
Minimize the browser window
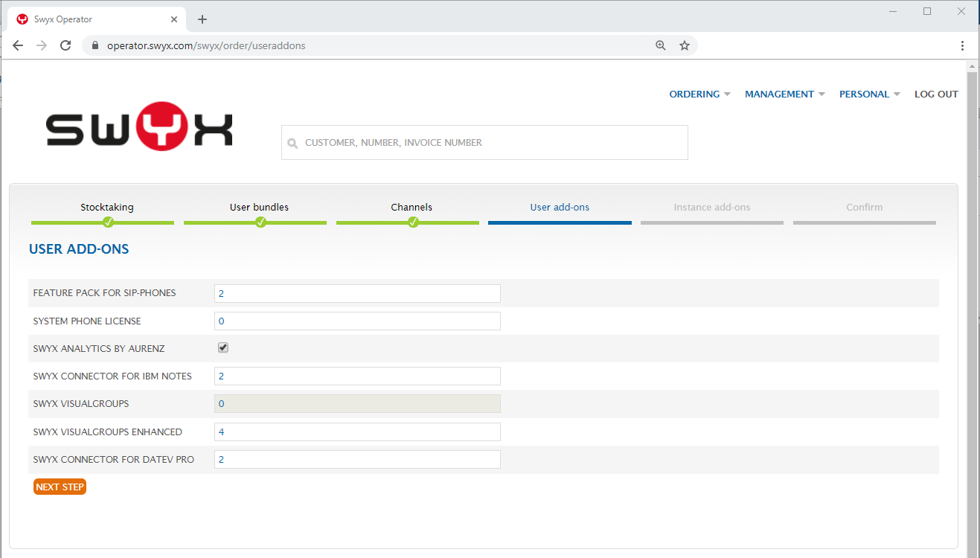(894, 11)
